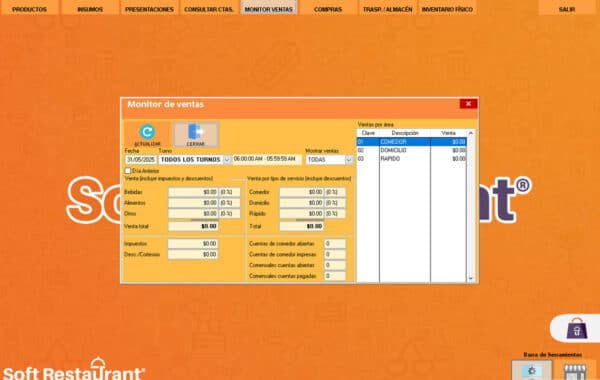Open the Productos menu
Viewport: 600px width, 380px height.
point(29,9)
